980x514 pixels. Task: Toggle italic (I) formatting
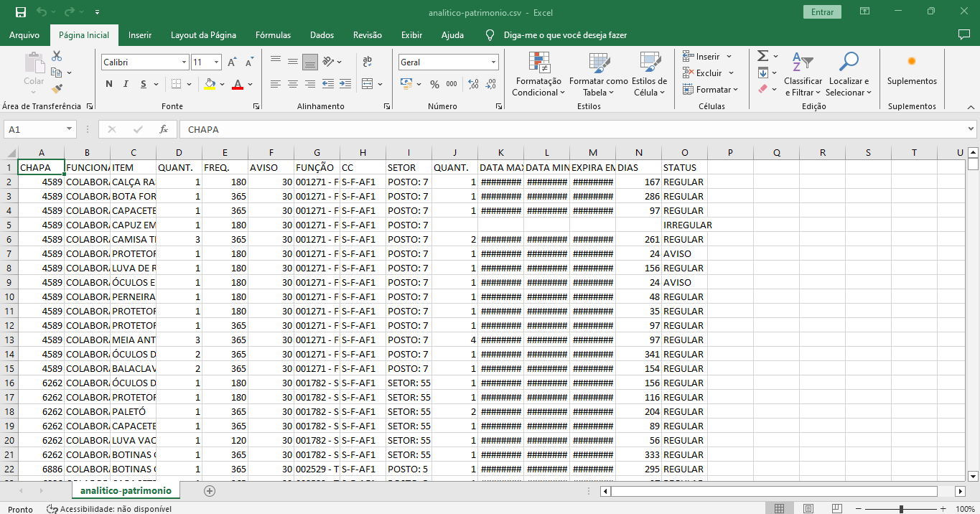[126, 84]
